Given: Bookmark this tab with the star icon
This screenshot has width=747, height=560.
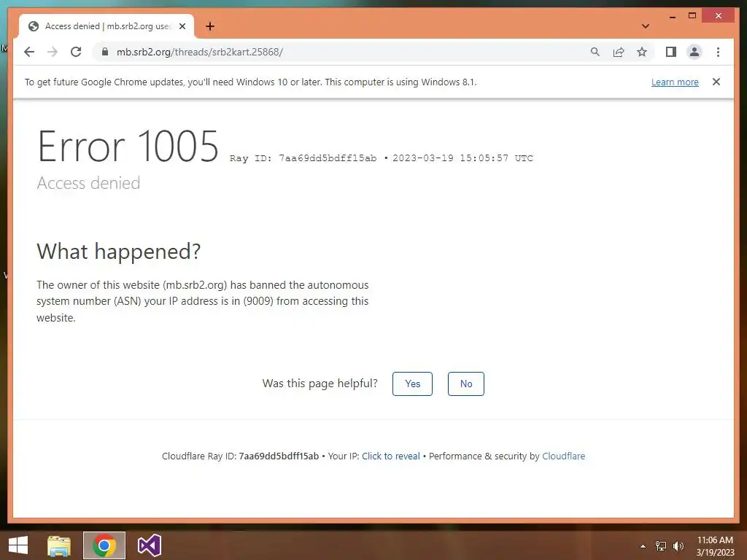Looking at the screenshot, I should (x=642, y=52).
